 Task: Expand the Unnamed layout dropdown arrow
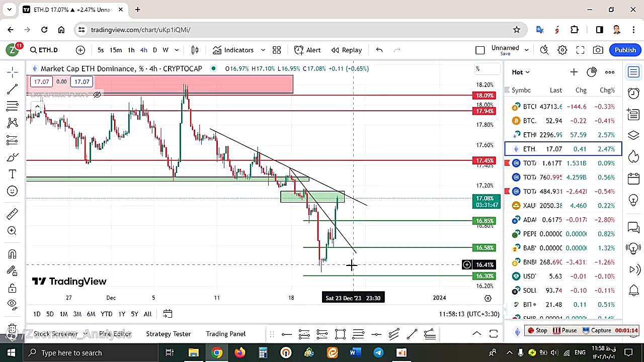click(x=527, y=50)
